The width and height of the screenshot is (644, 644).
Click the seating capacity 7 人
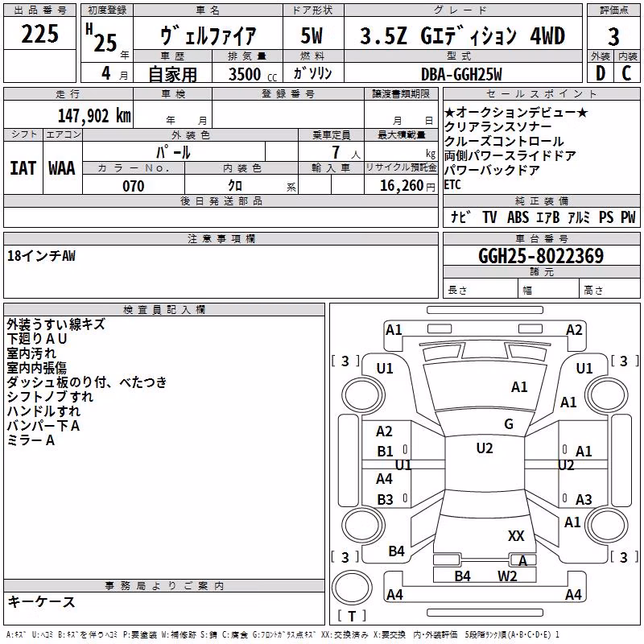coord(346,152)
